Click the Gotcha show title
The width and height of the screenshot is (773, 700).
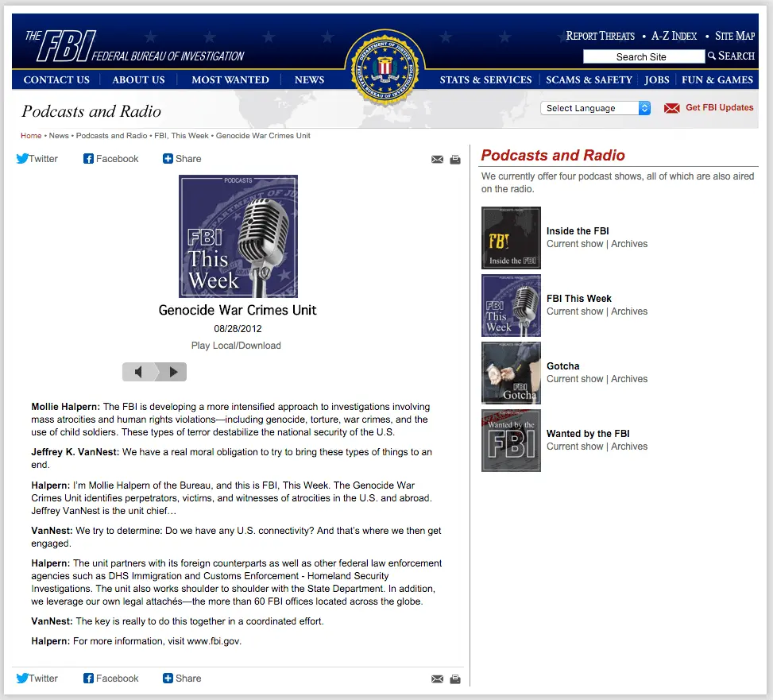(x=563, y=365)
